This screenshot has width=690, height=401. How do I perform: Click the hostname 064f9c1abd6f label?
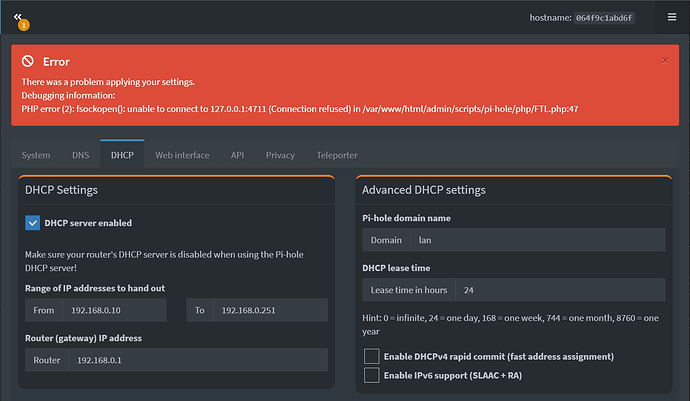(x=603, y=18)
